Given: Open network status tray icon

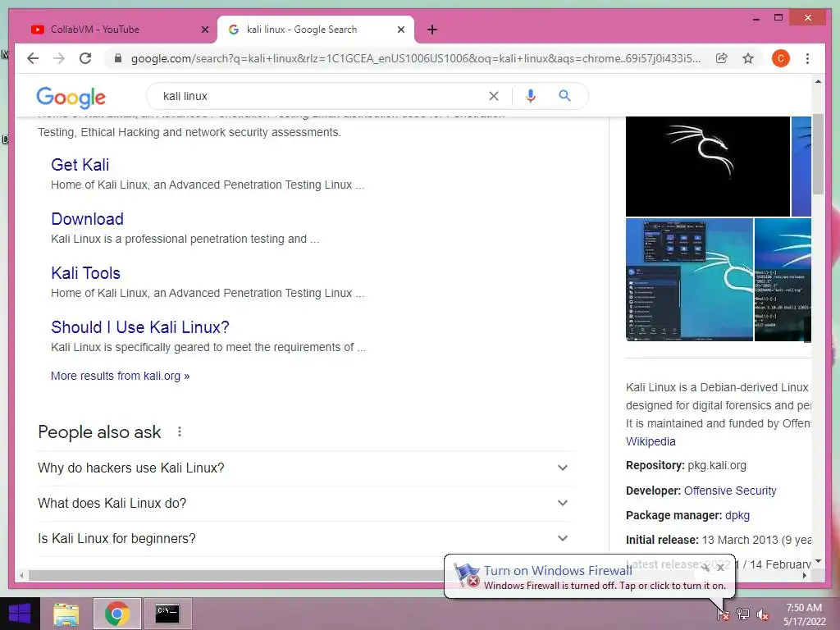Looking at the screenshot, I should [x=743, y=614].
